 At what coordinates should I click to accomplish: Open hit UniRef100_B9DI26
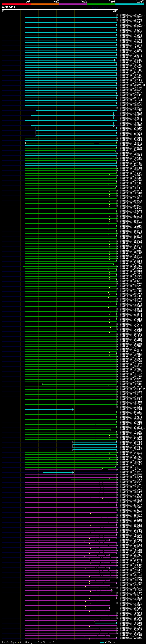[131, 17]
